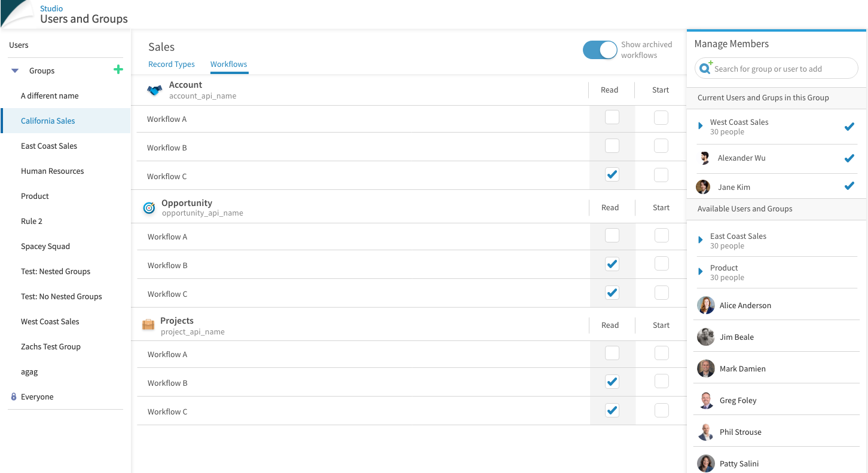Uncheck Read for Account Workflow C
Screen dimensions: 868x473
click(x=612, y=174)
